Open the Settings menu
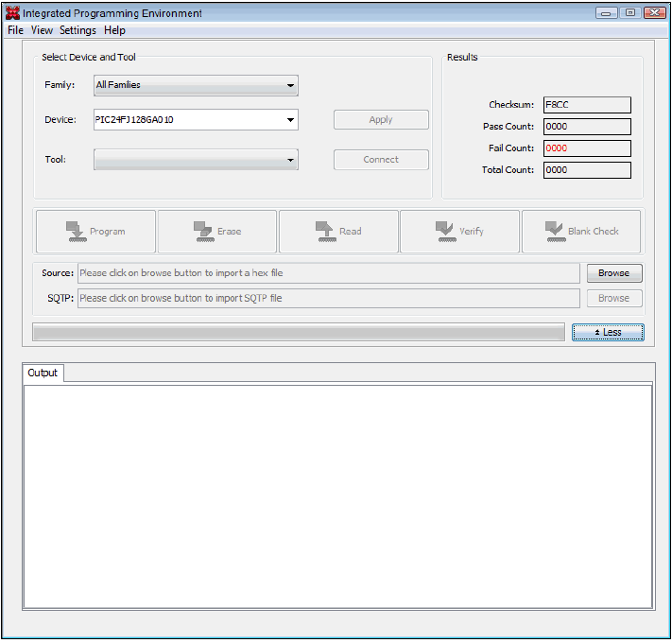The height and width of the screenshot is (643, 672). tap(78, 30)
